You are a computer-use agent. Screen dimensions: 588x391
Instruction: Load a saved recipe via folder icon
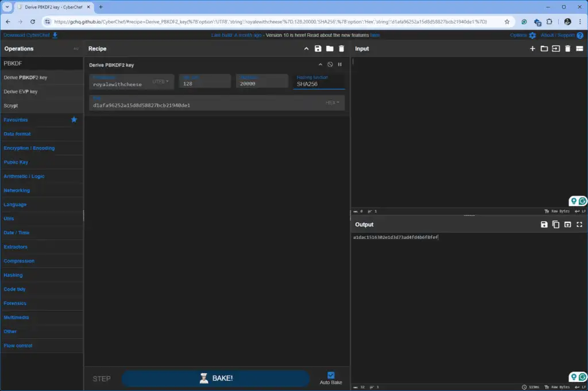(330, 48)
